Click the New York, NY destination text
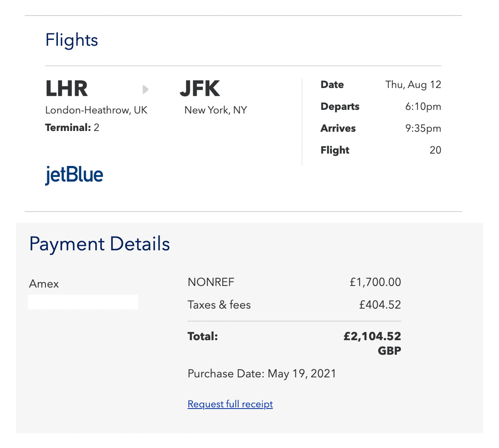This screenshot has height=448, width=499. click(216, 110)
